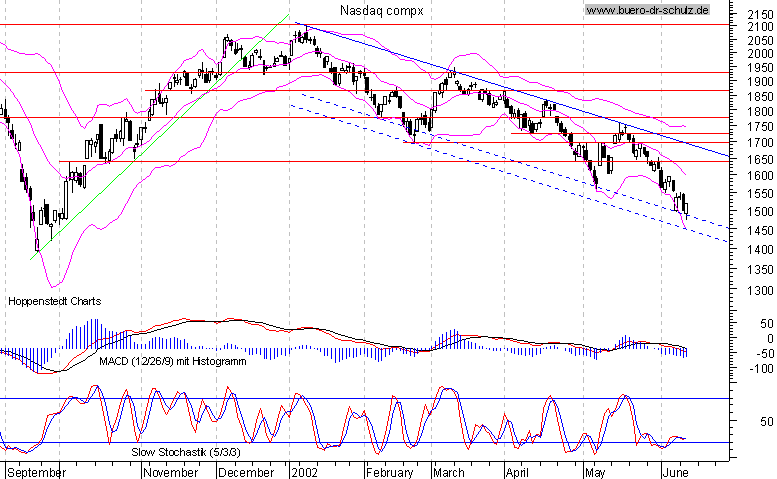
Task: Click the 2150 price axis value
Action: coord(760,14)
